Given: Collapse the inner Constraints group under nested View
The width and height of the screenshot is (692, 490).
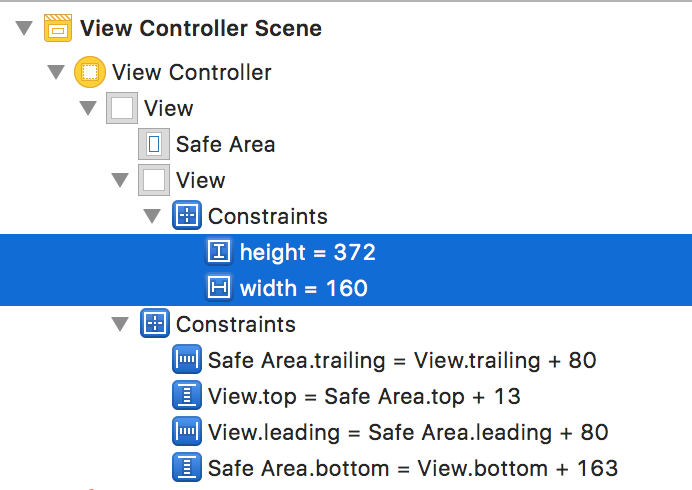Looking at the screenshot, I should [x=152, y=216].
